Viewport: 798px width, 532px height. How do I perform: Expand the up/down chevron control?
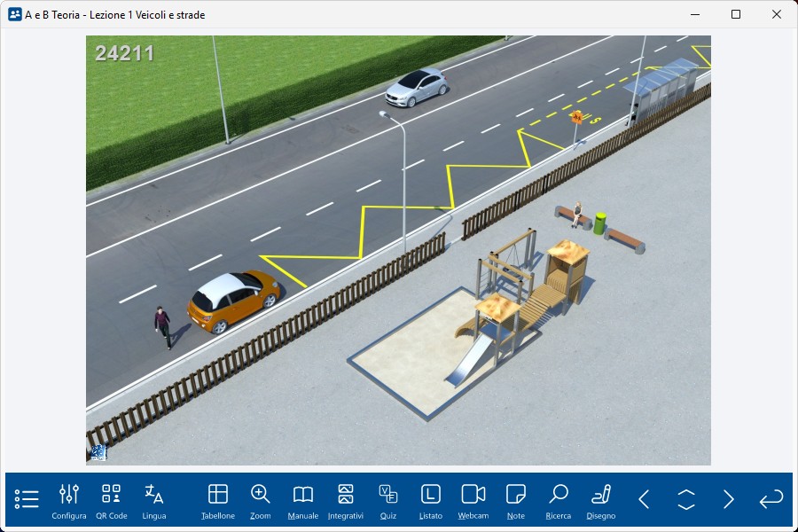point(686,499)
